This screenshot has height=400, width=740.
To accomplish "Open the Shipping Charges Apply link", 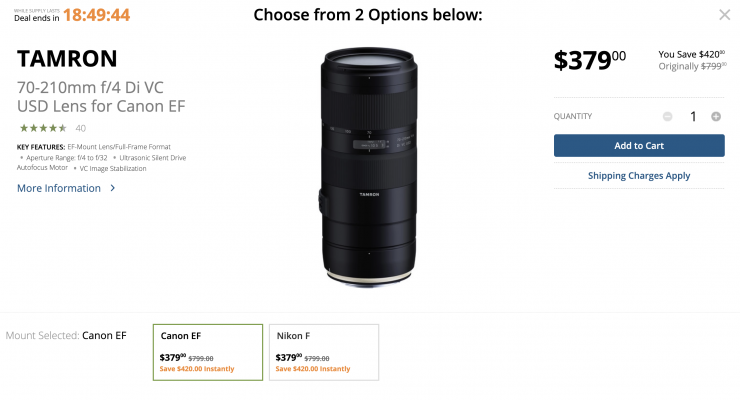I will [x=639, y=176].
